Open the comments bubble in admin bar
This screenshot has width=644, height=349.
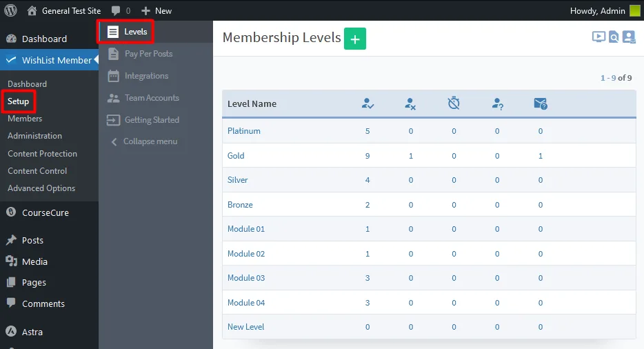pos(121,10)
